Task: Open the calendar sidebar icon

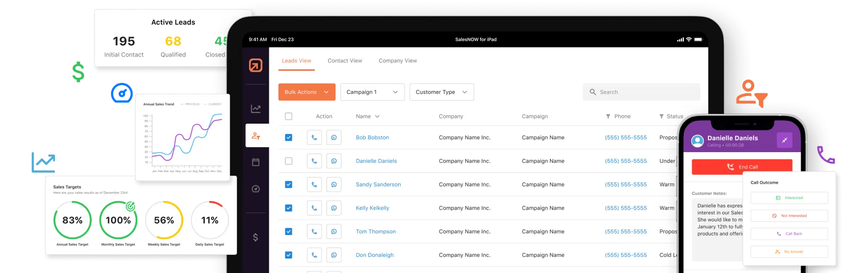Action: (255, 162)
